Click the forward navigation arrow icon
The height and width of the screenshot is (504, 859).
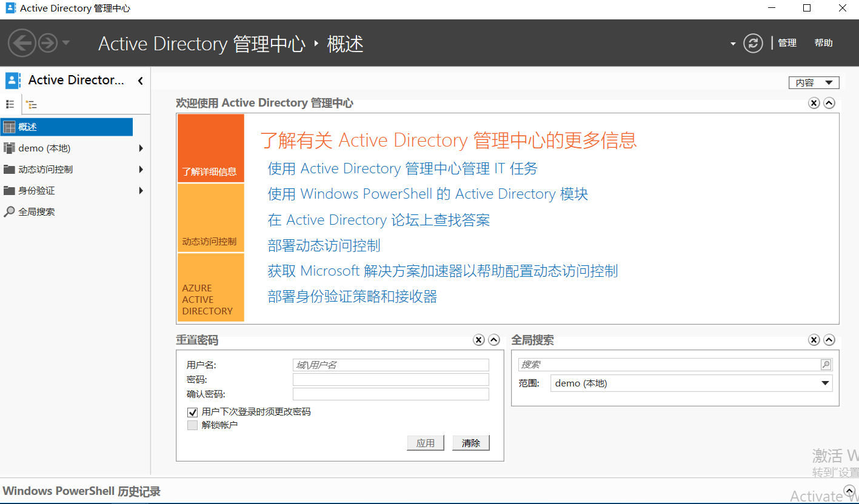pyautogui.click(x=48, y=43)
